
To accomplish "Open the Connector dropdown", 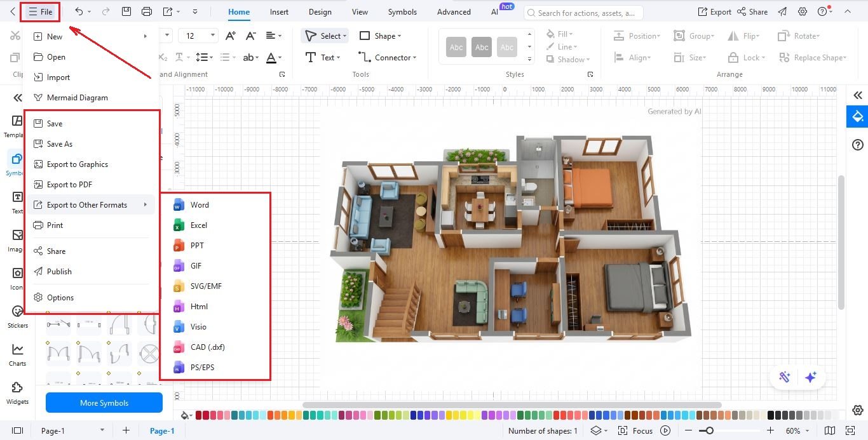I will [388, 57].
